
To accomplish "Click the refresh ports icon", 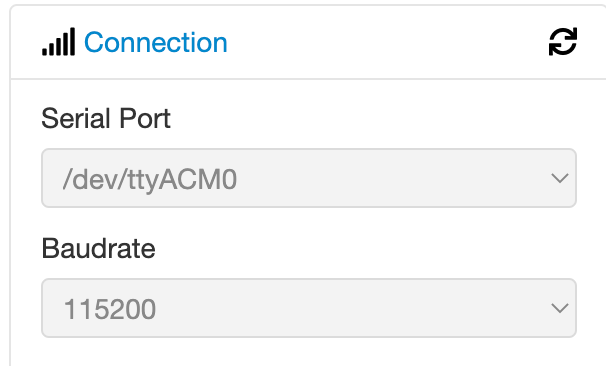I will click(563, 41).
